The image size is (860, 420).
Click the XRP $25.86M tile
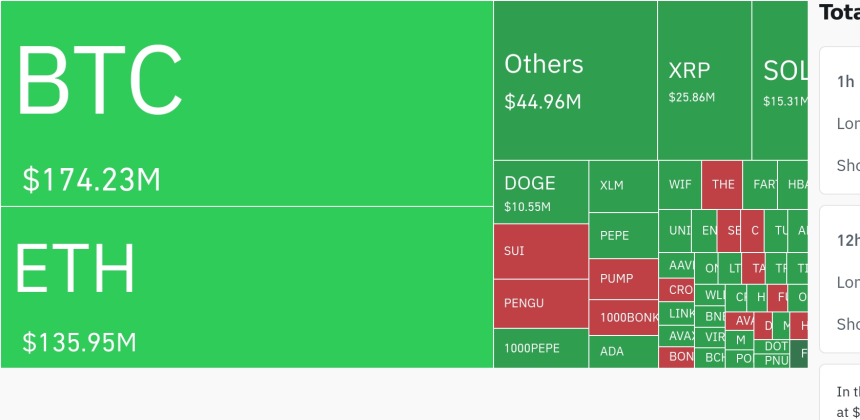pyautogui.click(x=704, y=80)
